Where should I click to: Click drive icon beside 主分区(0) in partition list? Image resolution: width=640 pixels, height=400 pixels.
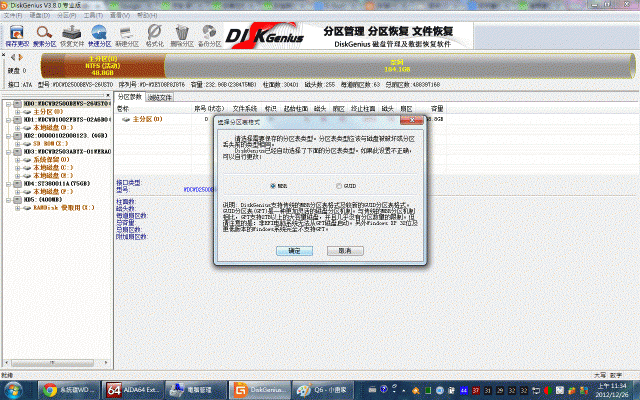pyautogui.click(x=126, y=119)
